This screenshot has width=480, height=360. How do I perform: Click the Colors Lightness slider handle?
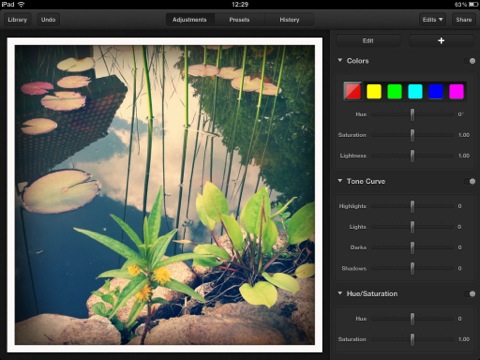click(x=412, y=156)
